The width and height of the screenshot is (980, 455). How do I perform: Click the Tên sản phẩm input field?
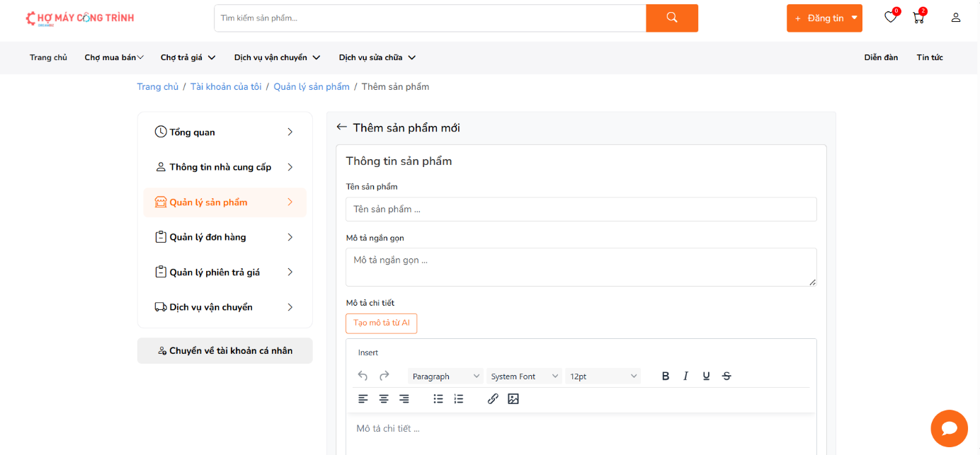(x=581, y=209)
